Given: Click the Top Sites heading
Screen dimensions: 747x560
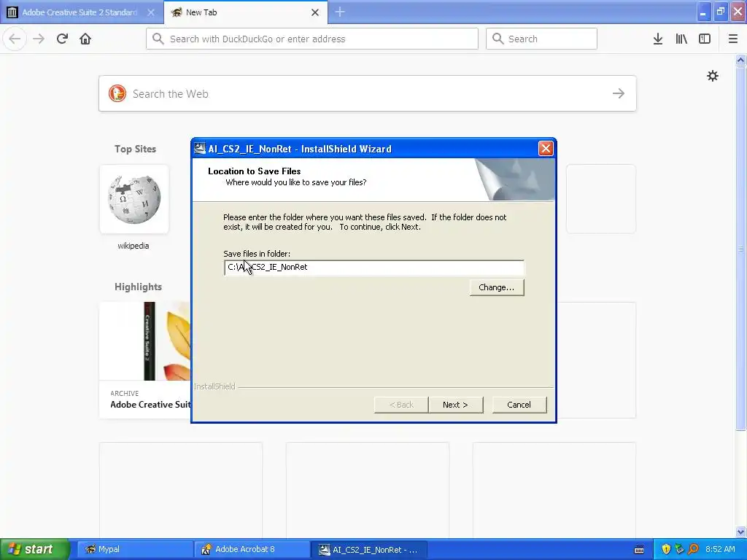Looking at the screenshot, I should point(135,149).
